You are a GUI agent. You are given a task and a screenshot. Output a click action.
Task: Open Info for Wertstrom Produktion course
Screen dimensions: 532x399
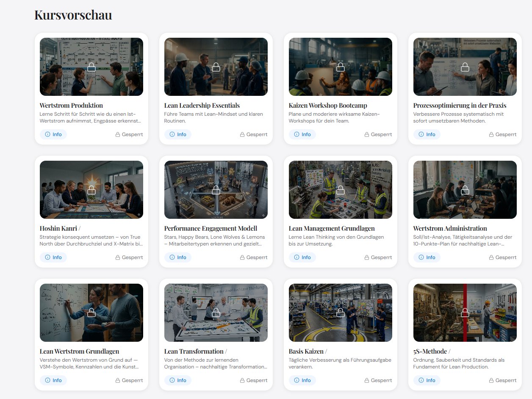tap(53, 134)
